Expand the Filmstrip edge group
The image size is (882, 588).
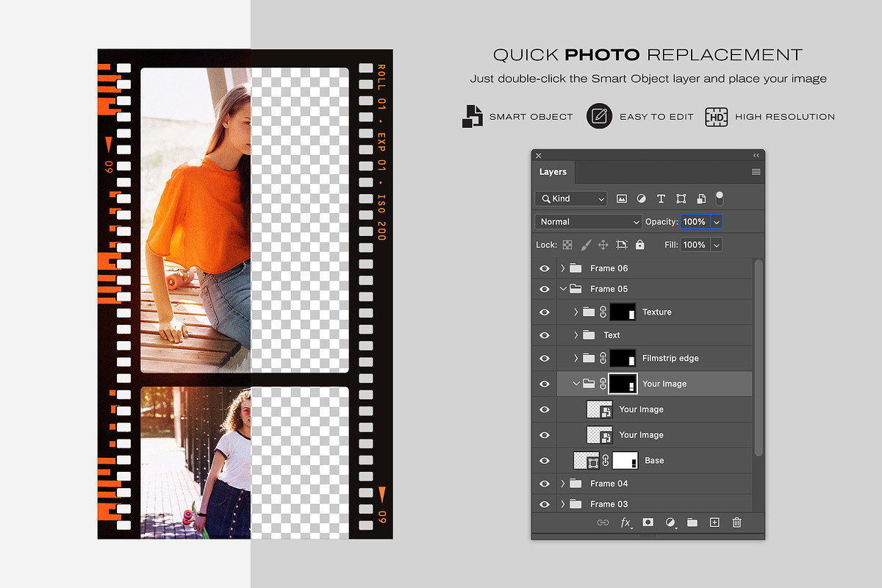pos(576,358)
